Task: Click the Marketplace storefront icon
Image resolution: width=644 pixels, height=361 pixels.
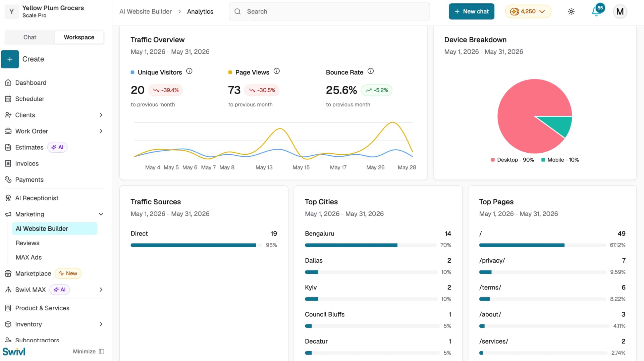Action: point(8,273)
